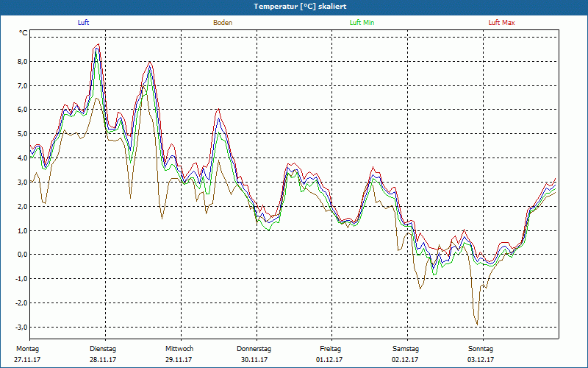Click the 8,0 y-axis value

(x=22, y=62)
